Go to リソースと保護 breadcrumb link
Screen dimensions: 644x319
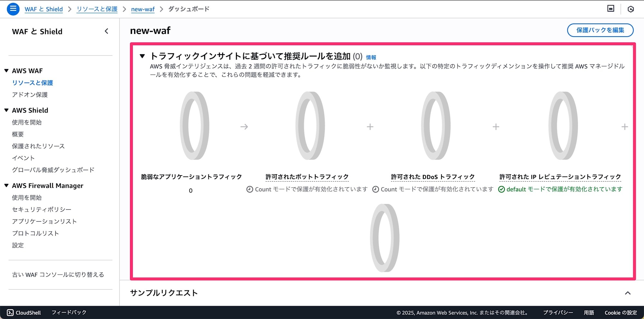97,9
